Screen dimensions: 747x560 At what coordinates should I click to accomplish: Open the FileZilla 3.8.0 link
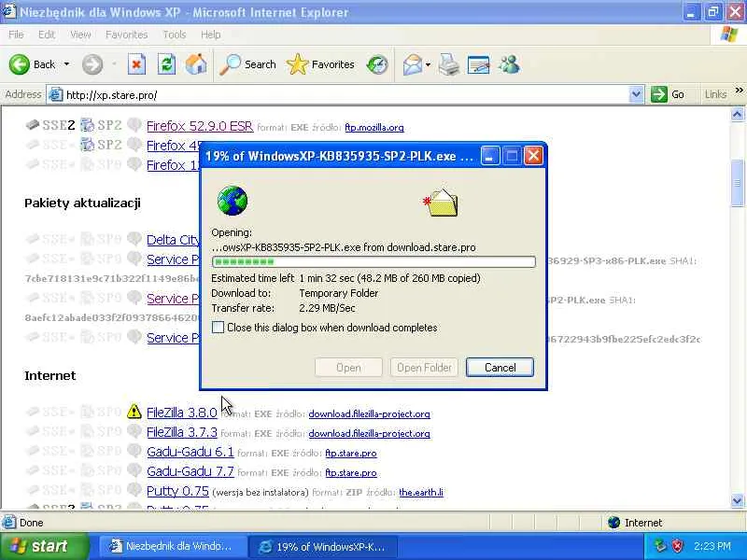(181, 413)
